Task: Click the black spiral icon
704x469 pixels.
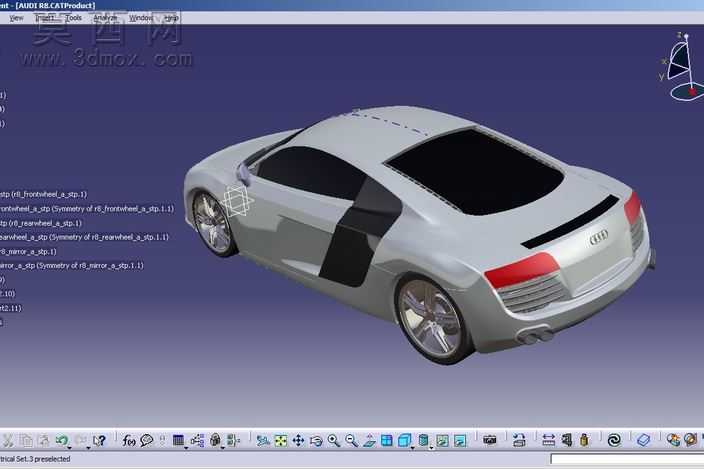Action: point(614,440)
